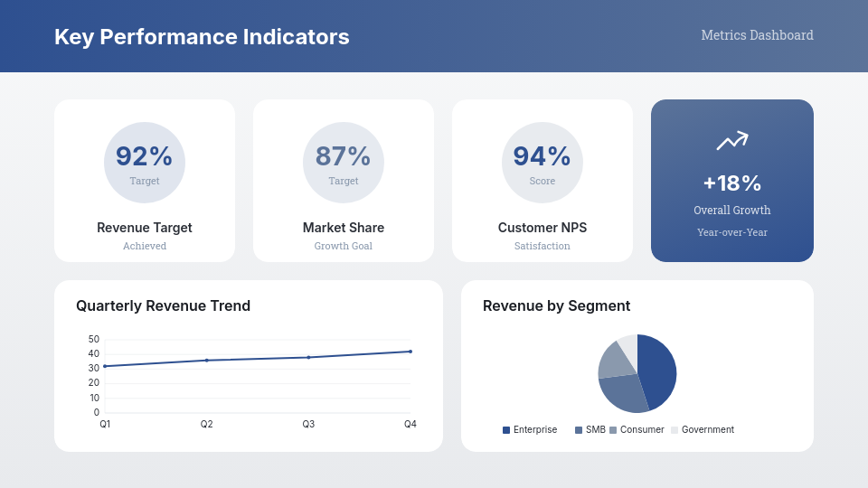
Task: Click the Q3 data point on line chart
Action: pyautogui.click(x=308, y=358)
